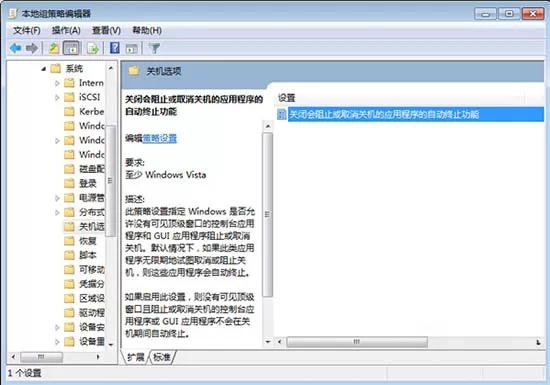
Task: Select the Intern tree item label
Action: 91,83
